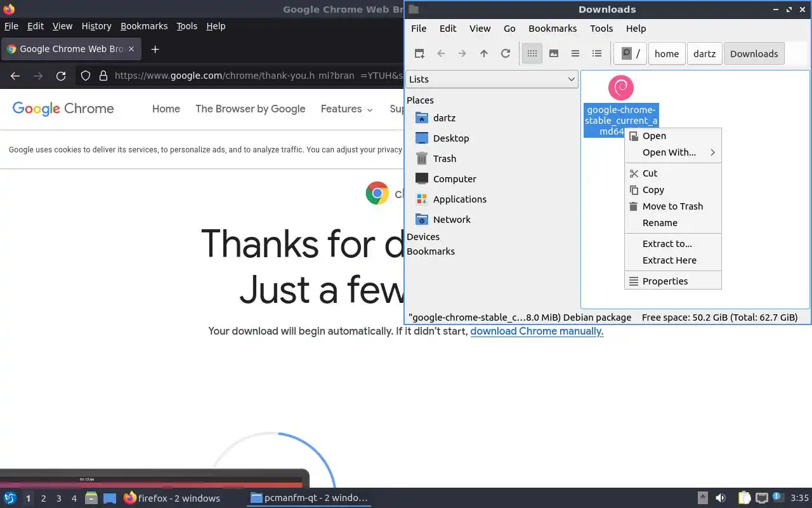Click the Google Chrome logo
The width and height of the screenshot is (812, 508).
coord(63,109)
